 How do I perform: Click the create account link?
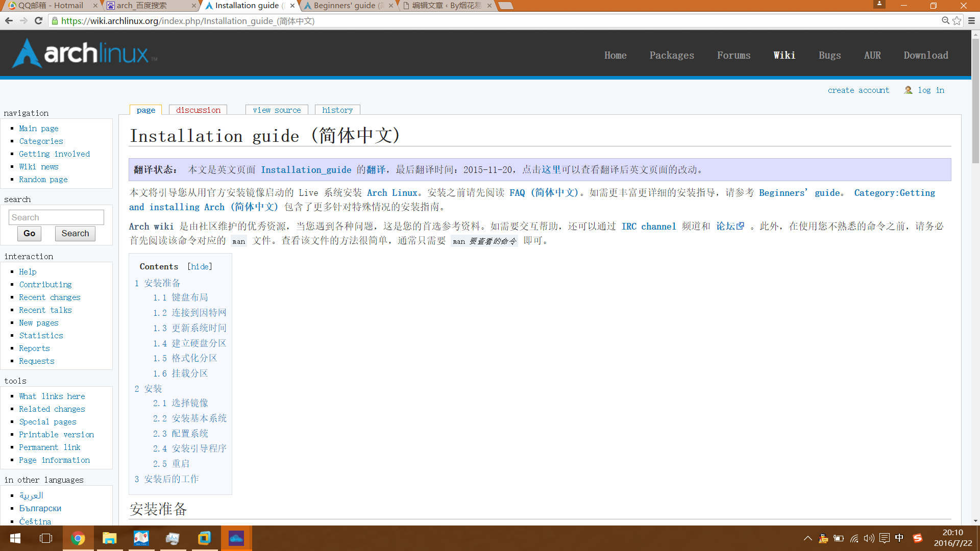point(858,90)
